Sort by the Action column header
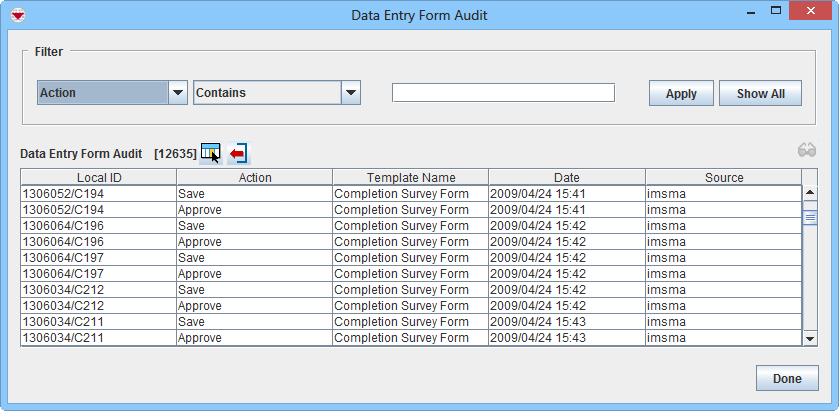This screenshot has width=839, height=411. [x=255, y=178]
